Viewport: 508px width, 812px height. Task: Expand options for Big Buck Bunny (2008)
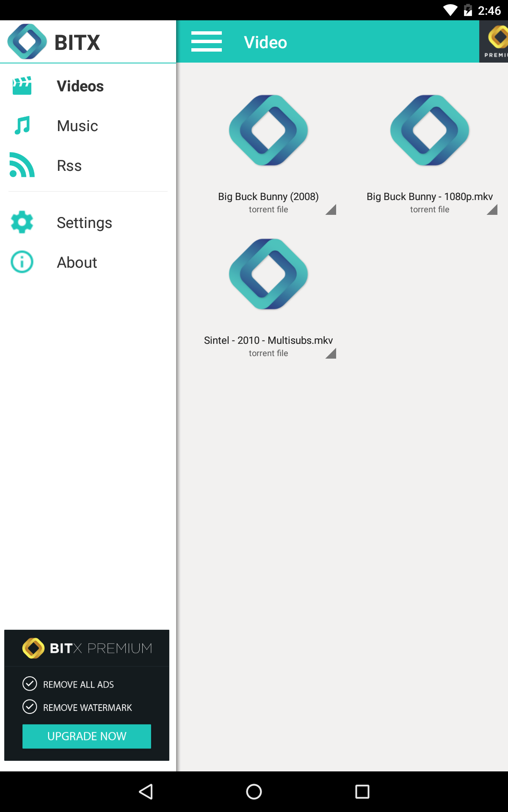[x=331, y=209]
